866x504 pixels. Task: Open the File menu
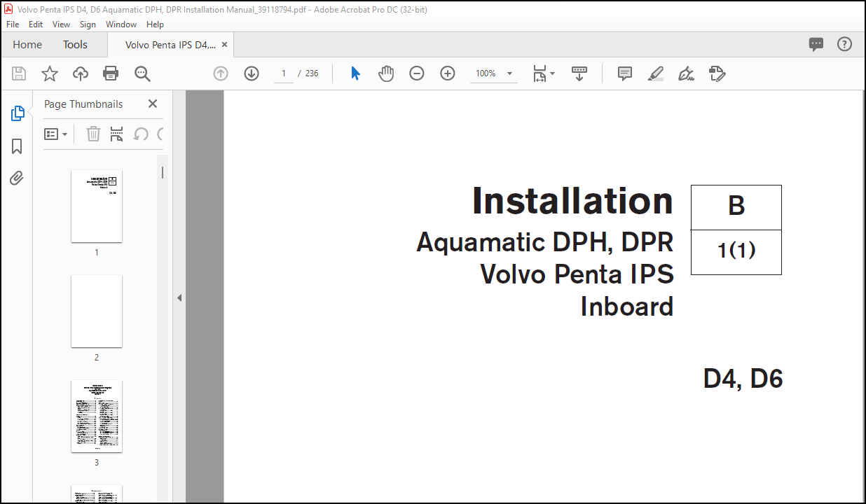click(x=13, y=24)
